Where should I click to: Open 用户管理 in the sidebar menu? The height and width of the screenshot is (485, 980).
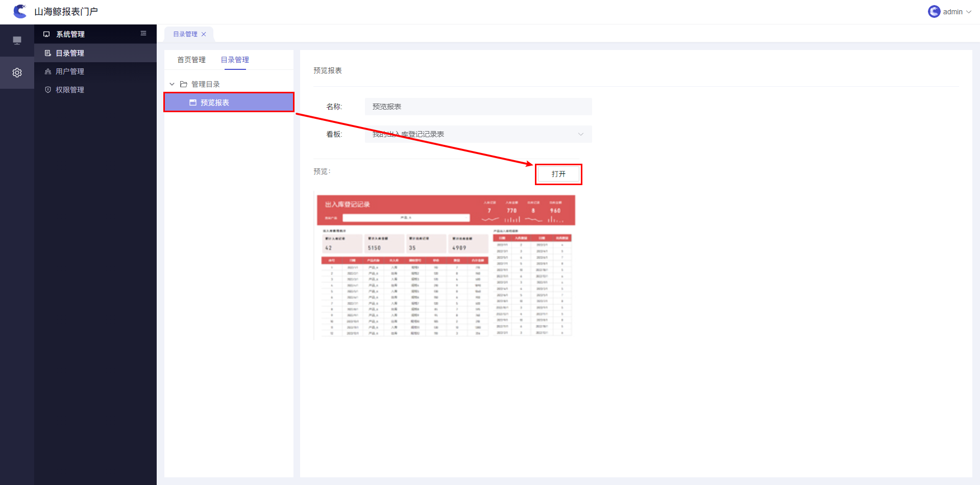[95, 71]
